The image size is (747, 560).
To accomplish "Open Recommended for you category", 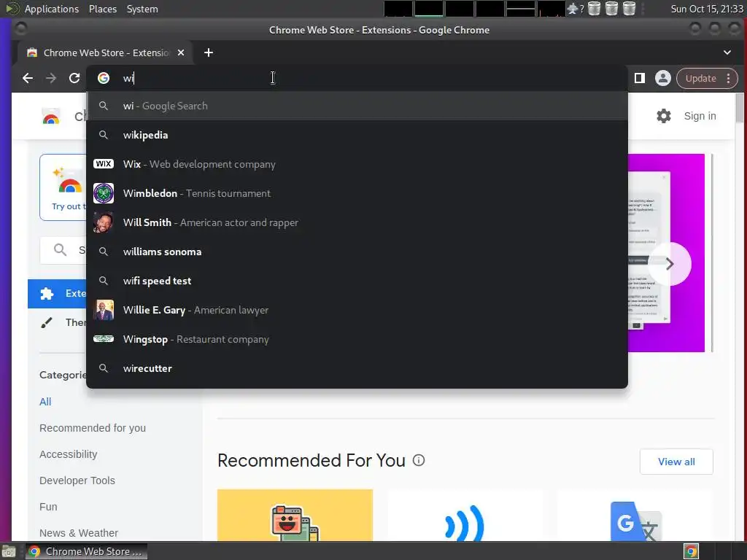I will (93, 427).
